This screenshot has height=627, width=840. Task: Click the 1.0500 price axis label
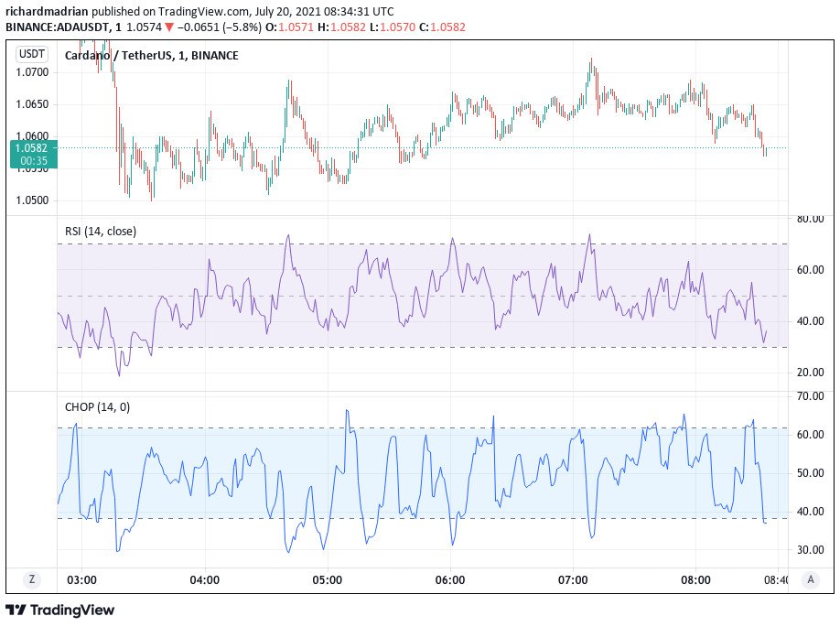point(32,200)
